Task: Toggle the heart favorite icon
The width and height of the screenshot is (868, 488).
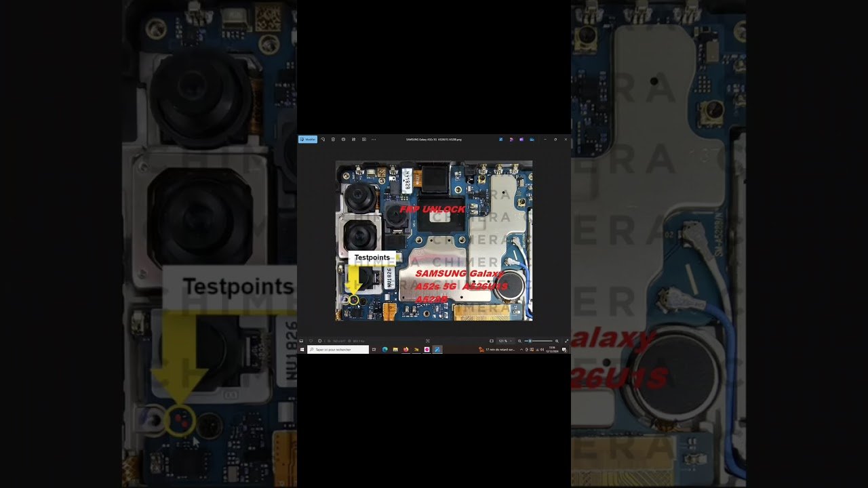Action: click(311, 341)
